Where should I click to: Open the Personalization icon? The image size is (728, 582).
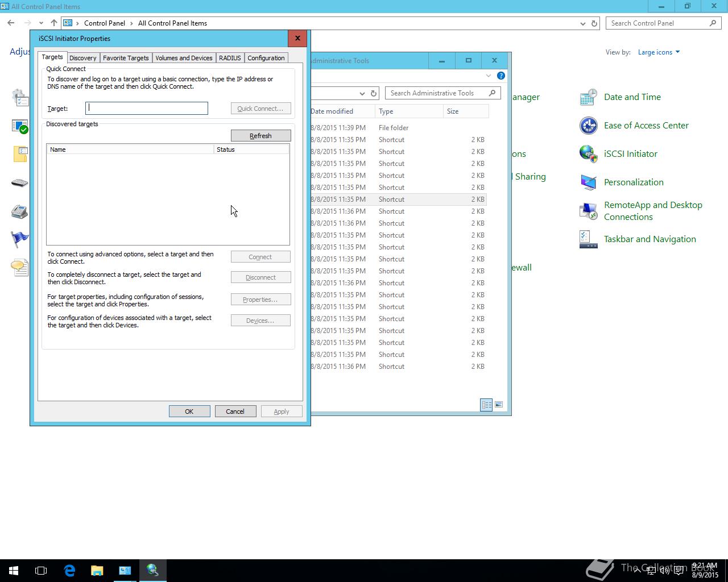[588, 182]
